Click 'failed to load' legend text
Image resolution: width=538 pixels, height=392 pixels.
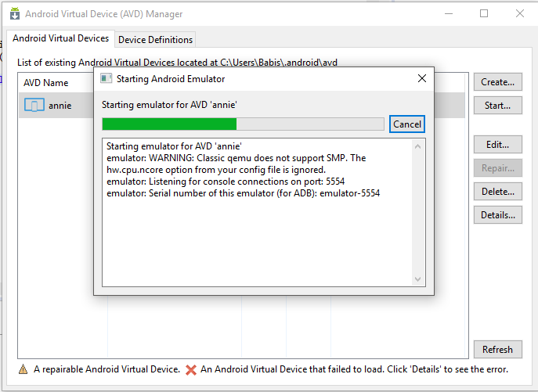[354, 369]
